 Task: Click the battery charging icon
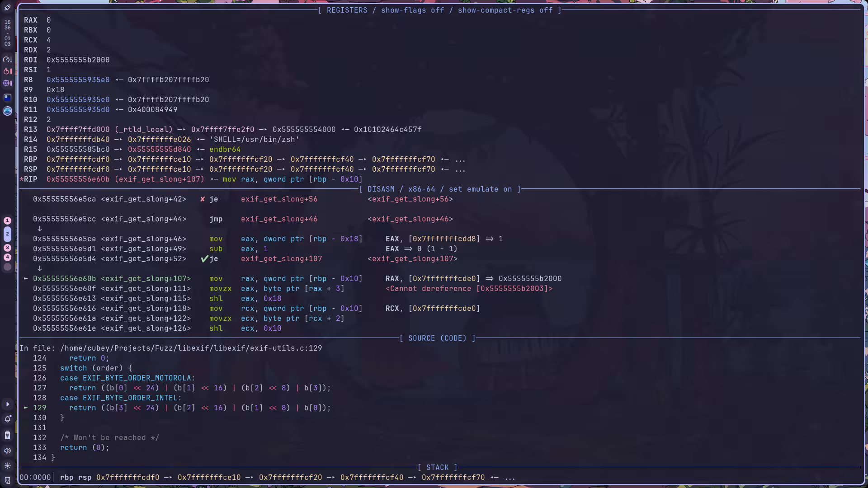(x=7, y=435)
